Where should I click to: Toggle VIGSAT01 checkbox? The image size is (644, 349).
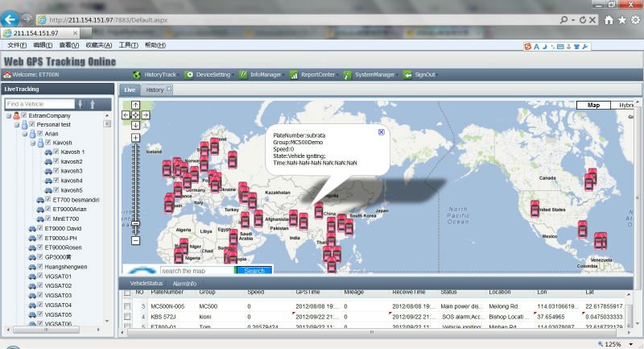coord(40,276)
